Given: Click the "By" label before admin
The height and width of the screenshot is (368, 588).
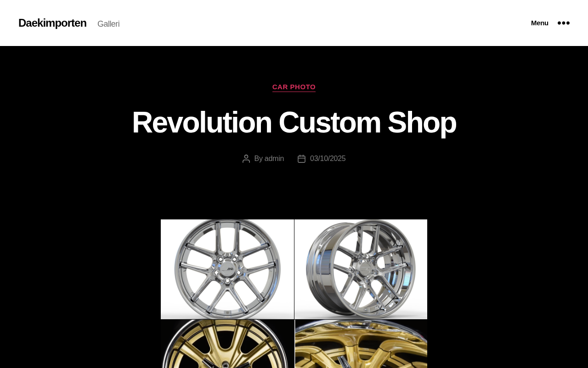Looking at the screenshot, I should (x=258, y=159).
